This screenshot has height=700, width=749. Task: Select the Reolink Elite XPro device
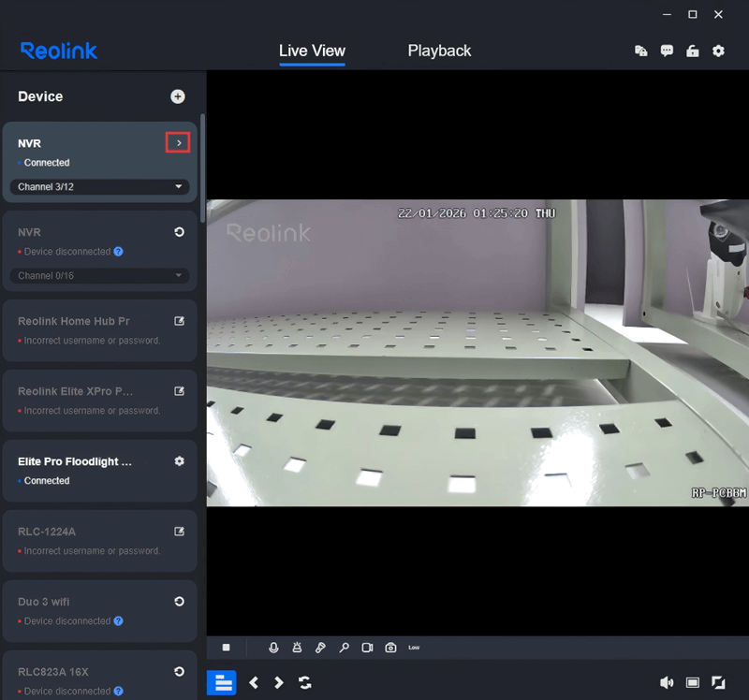(x=100, y=401)
